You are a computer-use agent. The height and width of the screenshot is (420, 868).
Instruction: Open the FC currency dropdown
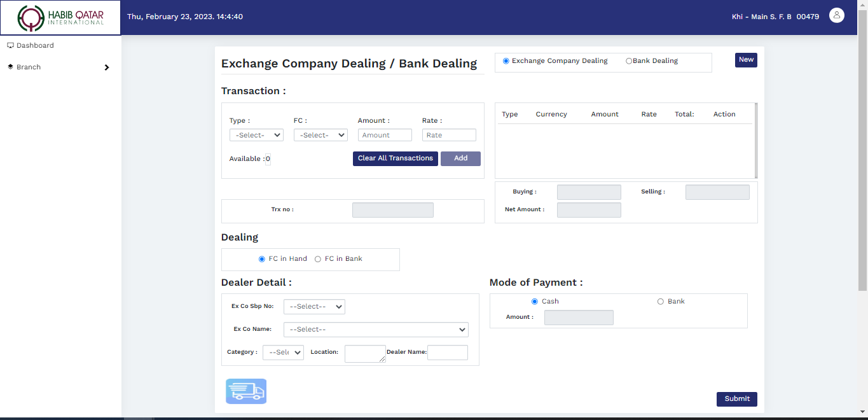(320, 135)
